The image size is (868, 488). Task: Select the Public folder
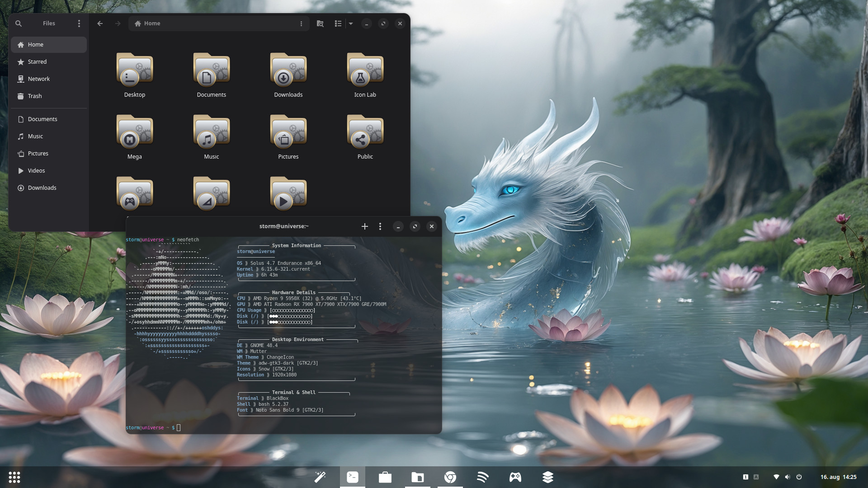pyautogui.click(x=365, y=131)
